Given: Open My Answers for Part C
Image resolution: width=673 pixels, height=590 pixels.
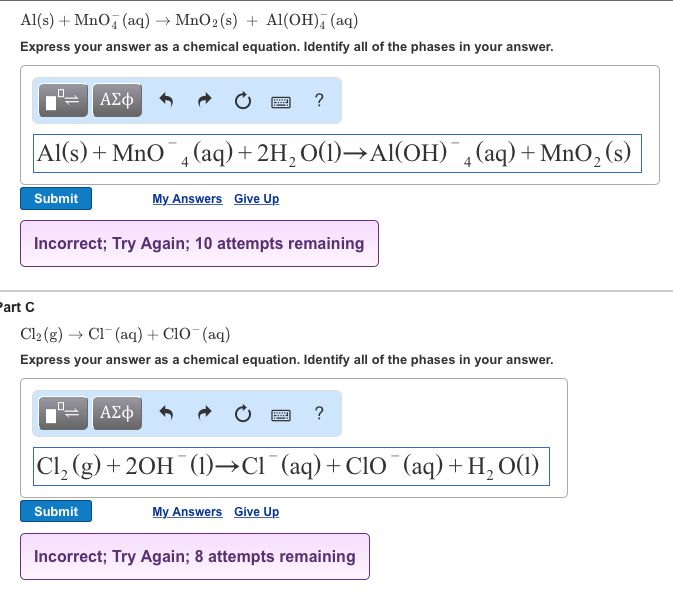Looking at the screenshot, I should tap(187, 511).
